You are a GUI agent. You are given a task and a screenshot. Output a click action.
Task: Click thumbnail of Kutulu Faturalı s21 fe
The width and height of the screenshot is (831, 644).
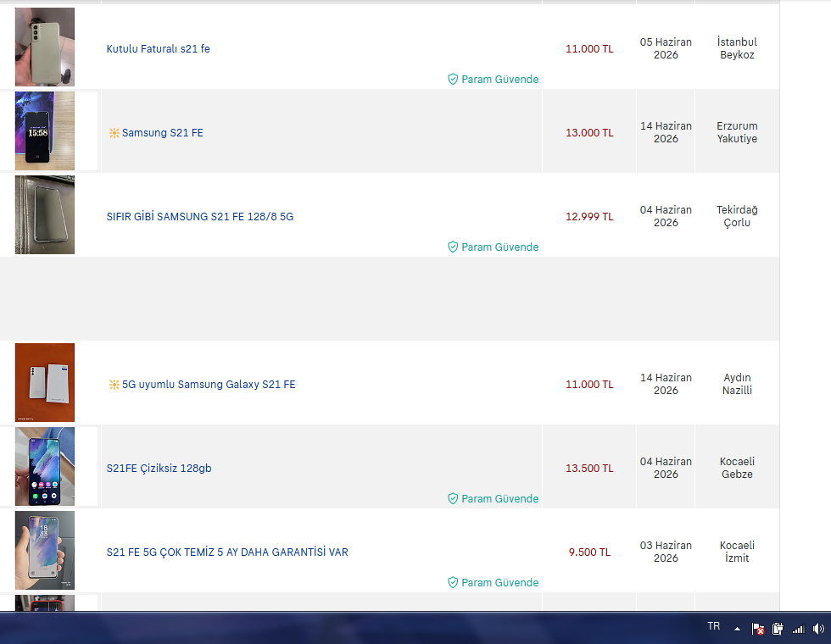(x=44, y=47)
